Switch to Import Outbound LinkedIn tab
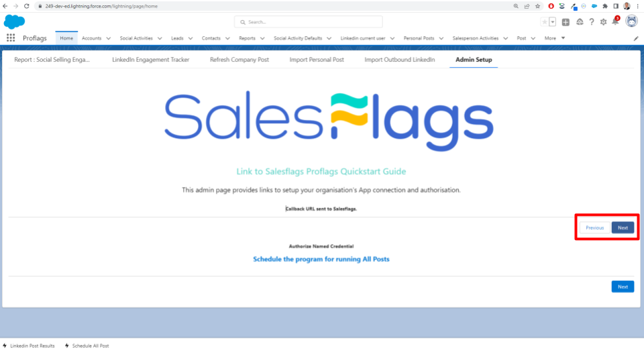 pos(400,60)
